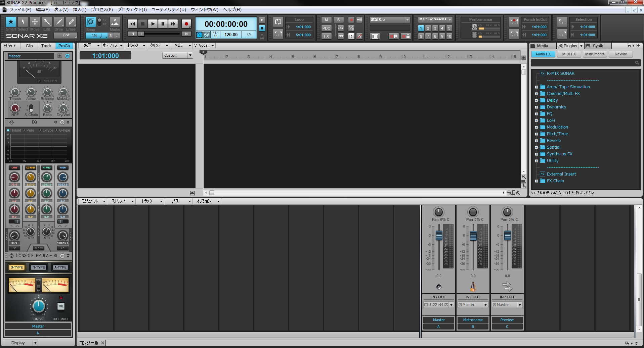Open the V-Vocal menu
644x348 pixels.
click(204, 46)
